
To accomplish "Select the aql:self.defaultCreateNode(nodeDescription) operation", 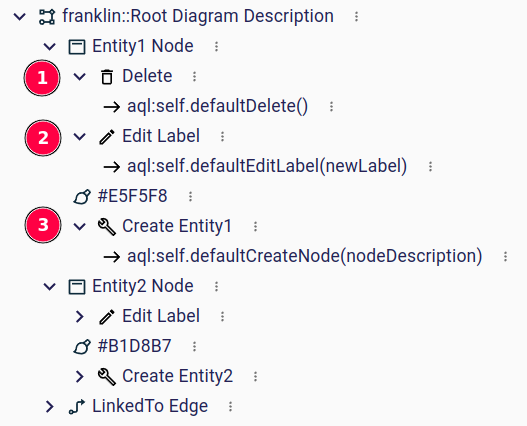I will (x=305, y=256).
